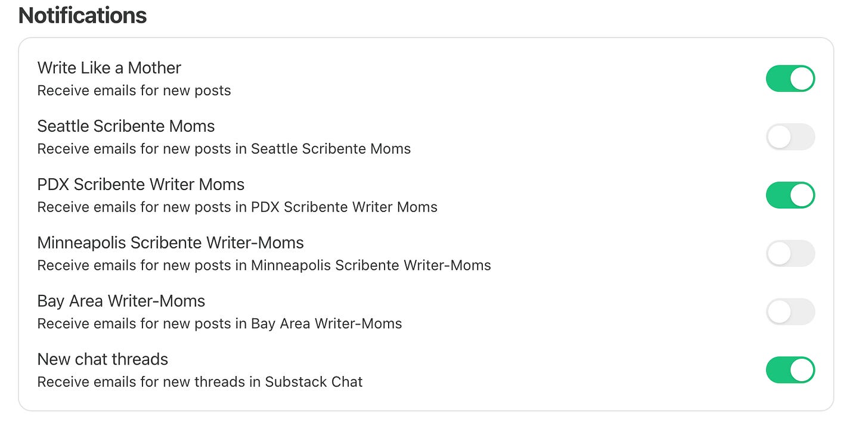Screen dimensions: 868x426
Task: Click the Bay Area Writer-Moms title
Action: [x=121, y=301]
